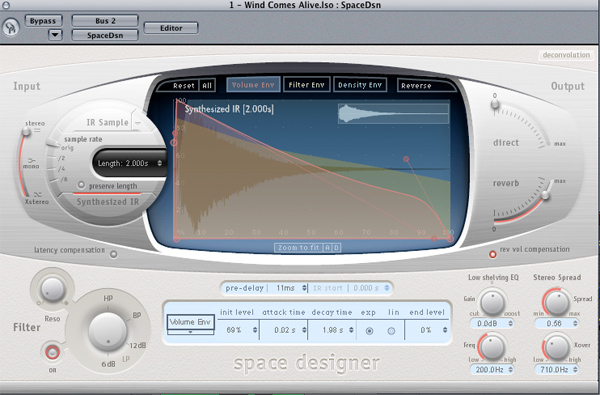This screenshot has width=600, height=395.
Task: Click the Reverse button
Action: pyautogui.click(x=416, y=85)
